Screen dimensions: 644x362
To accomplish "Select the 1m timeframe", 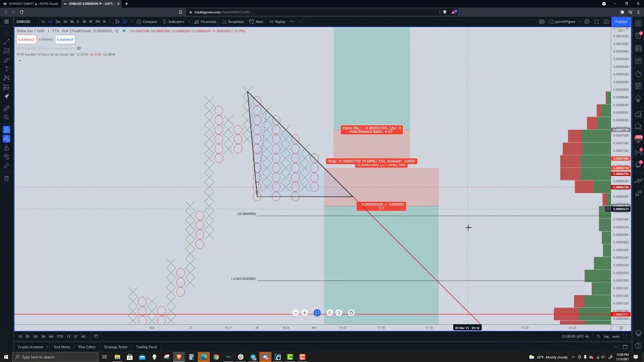I will pyautogui.click(x=50, y=22).
